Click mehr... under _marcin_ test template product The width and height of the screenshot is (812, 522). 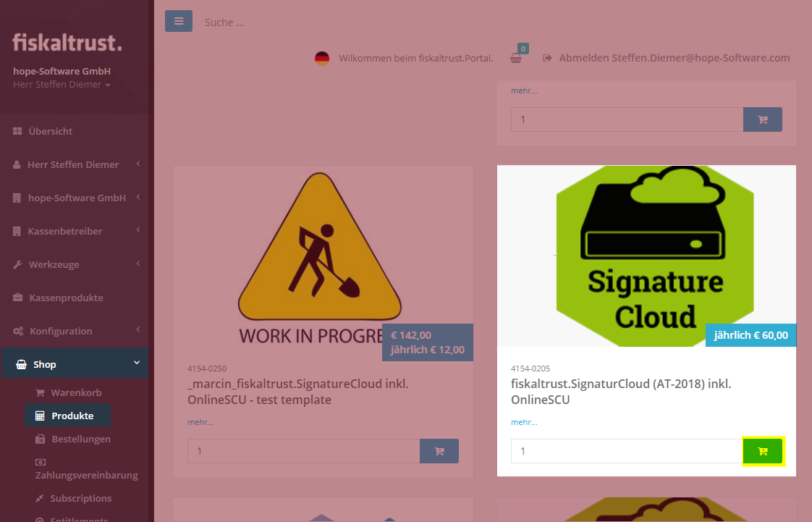200,423
